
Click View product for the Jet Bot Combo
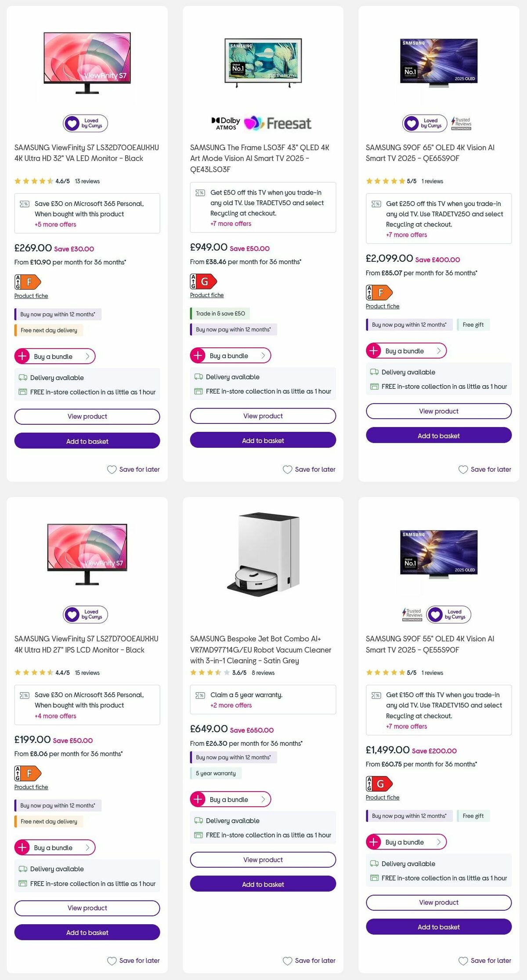point(262,860)
